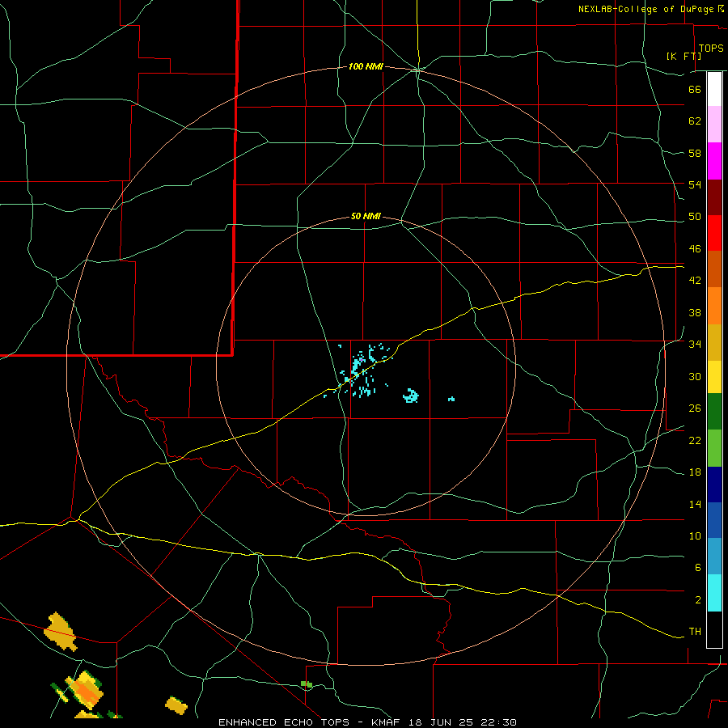Screen dimensions: 728x728
Task: Click the navy legend swatch near 18
Action: click(x=714, y=485)
